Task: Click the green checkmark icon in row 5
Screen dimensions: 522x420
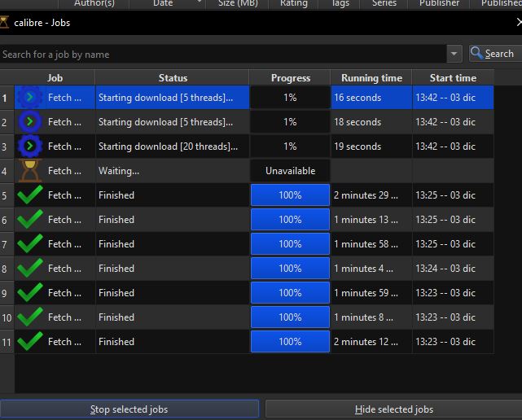Action: click(29, 195)
